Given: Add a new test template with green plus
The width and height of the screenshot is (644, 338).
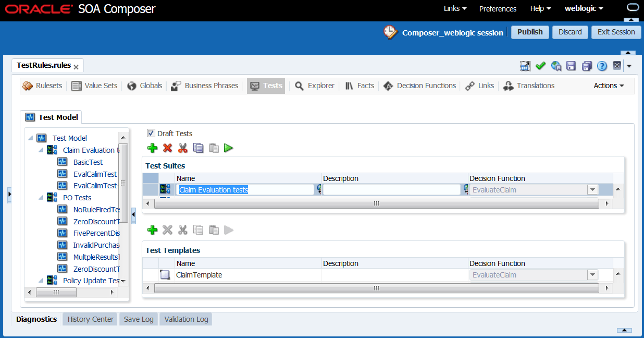Looking at the screenshot, I should pos(153,230).
